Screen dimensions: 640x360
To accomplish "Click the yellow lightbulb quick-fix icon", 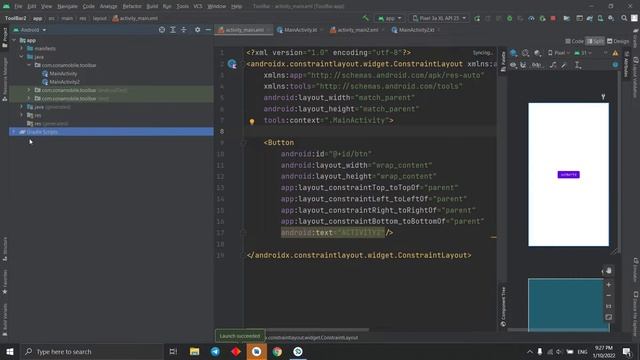I will [252, 121].
